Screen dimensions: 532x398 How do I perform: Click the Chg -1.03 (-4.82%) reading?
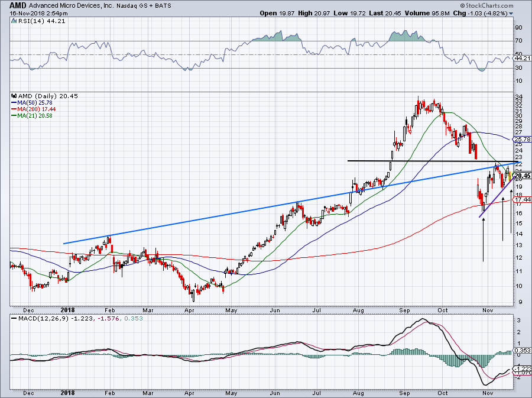(480, 13)
